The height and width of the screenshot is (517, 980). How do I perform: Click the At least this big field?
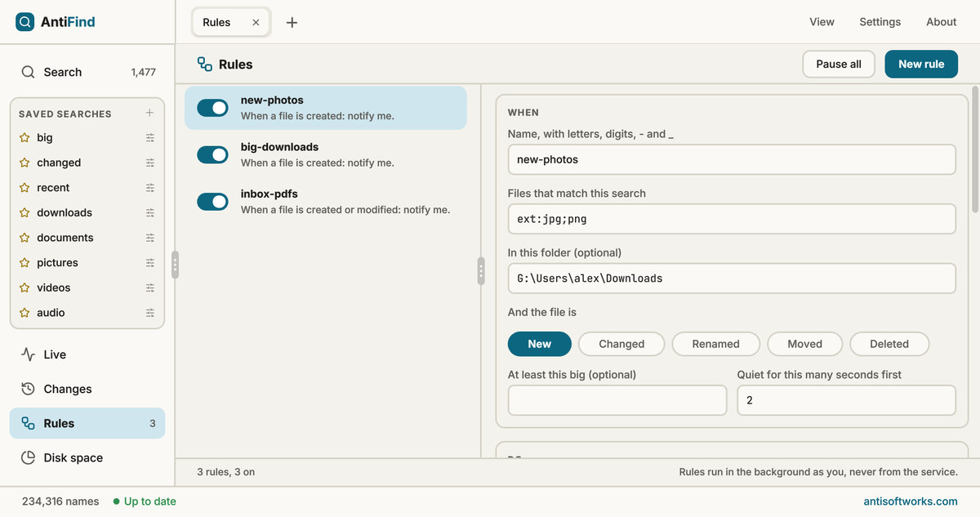click(x=617, y=400)
